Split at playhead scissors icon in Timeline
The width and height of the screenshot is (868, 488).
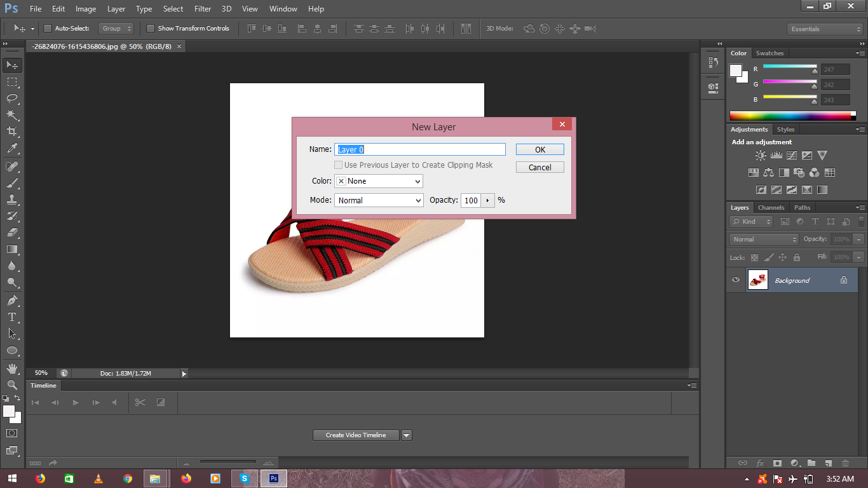[140, 402]
